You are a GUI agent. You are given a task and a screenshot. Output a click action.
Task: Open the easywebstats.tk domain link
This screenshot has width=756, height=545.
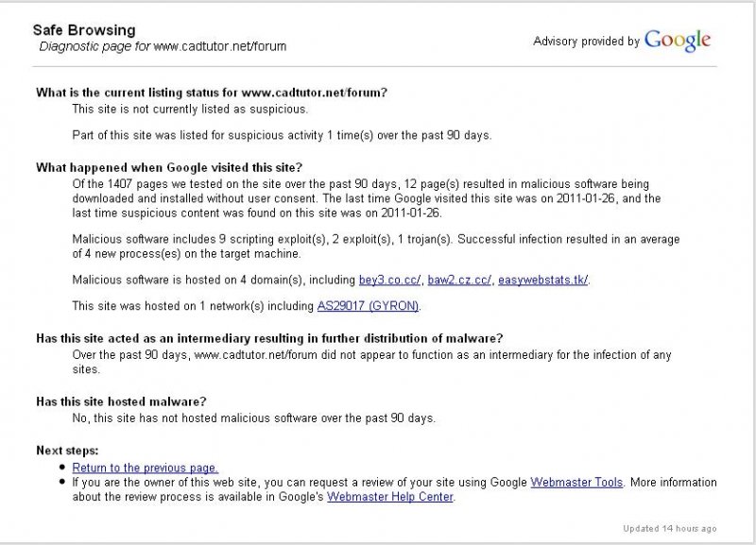click(x=542, y=280)
